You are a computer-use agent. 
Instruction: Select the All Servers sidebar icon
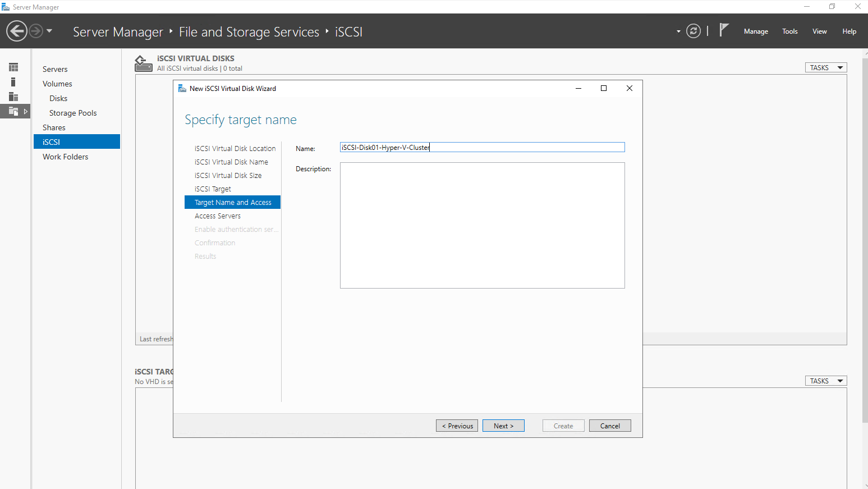(x=13, y=97)
